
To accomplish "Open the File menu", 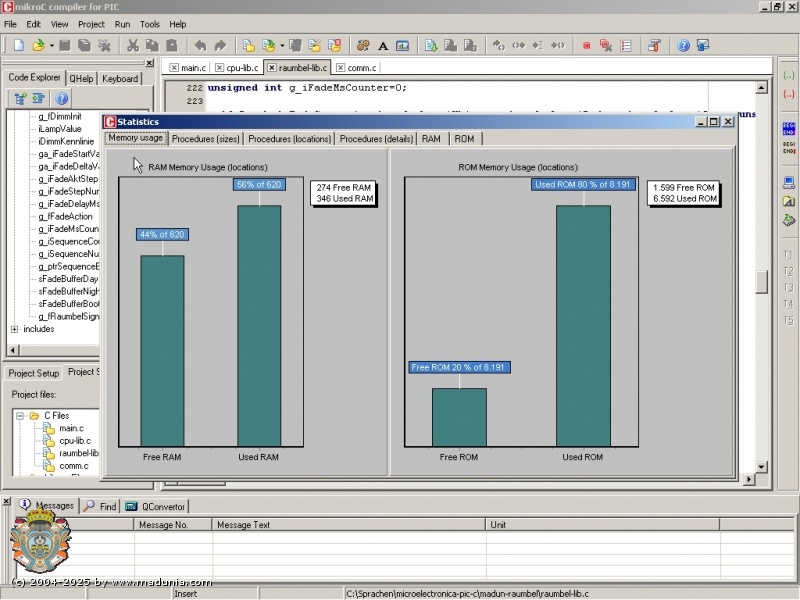I will click(10, 24).
